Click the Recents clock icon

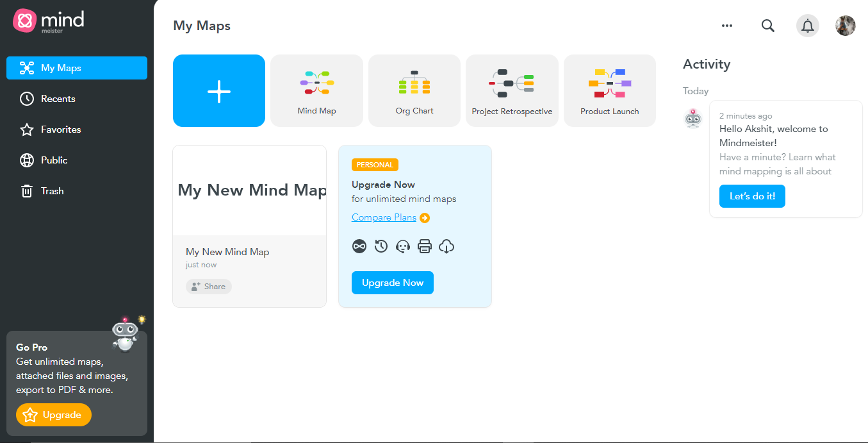point(27,99)
